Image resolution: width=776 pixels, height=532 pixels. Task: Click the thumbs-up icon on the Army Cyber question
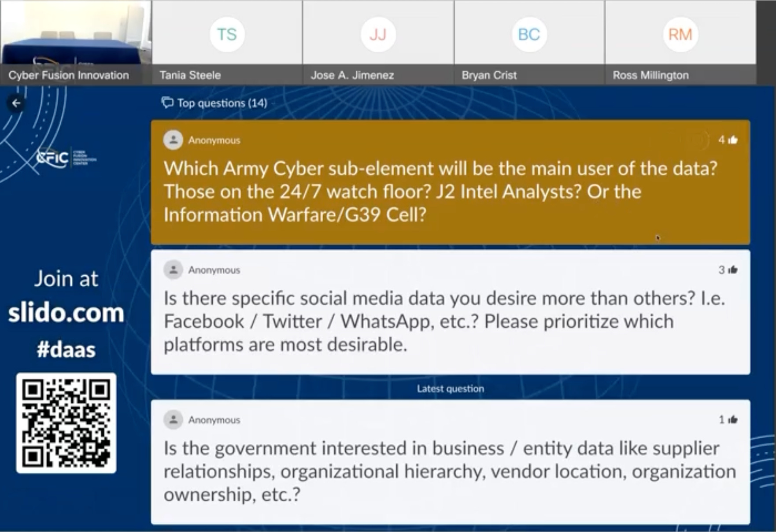coord(733,140)
